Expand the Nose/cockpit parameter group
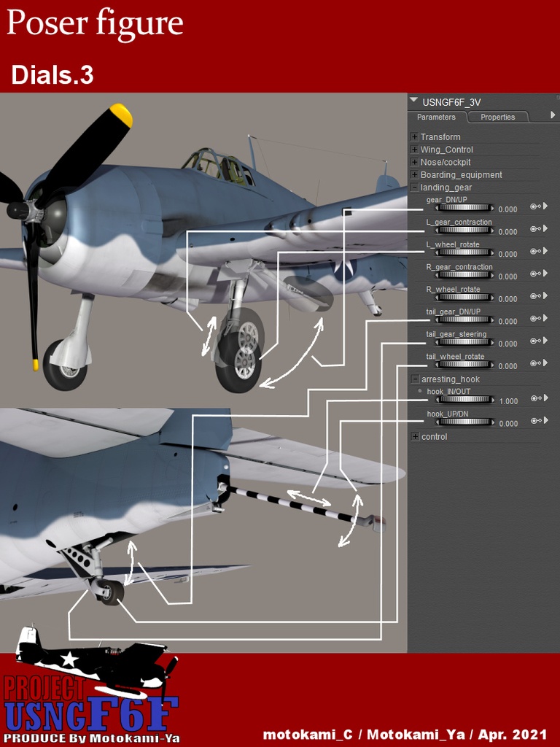 point(415,163)
